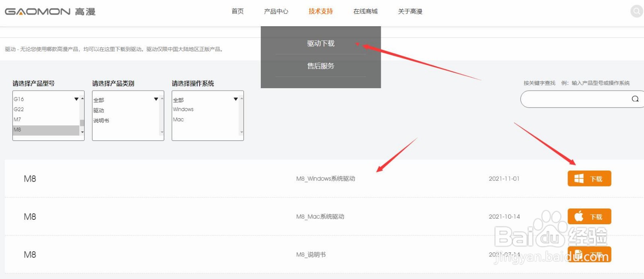This screenshot has height=279, width=644.
Task: Click the magnifier icon in keyword search box
Action: 635,99
